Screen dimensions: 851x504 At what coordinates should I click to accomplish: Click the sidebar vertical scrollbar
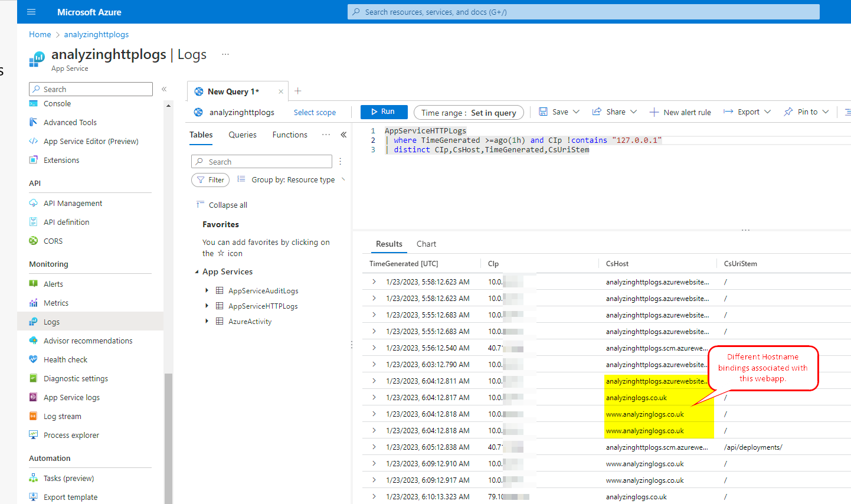168,438
